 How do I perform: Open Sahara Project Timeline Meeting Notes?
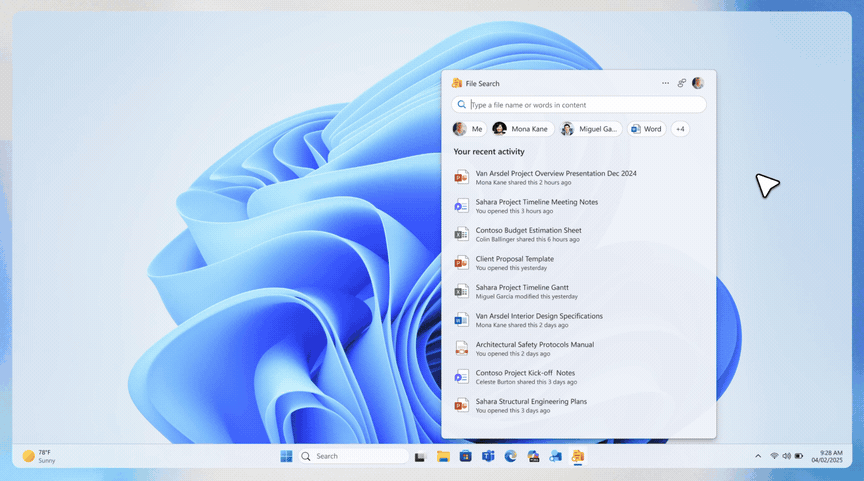point(536,202)
